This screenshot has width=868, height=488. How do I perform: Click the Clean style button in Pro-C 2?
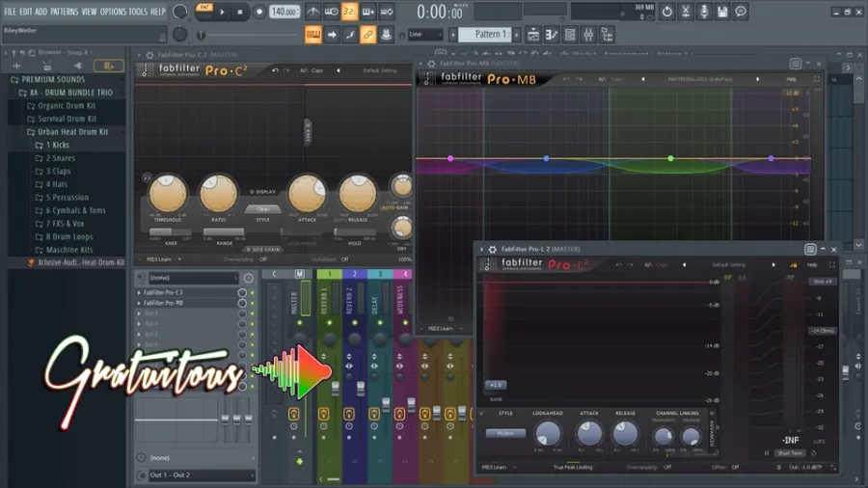click(263, 209)
